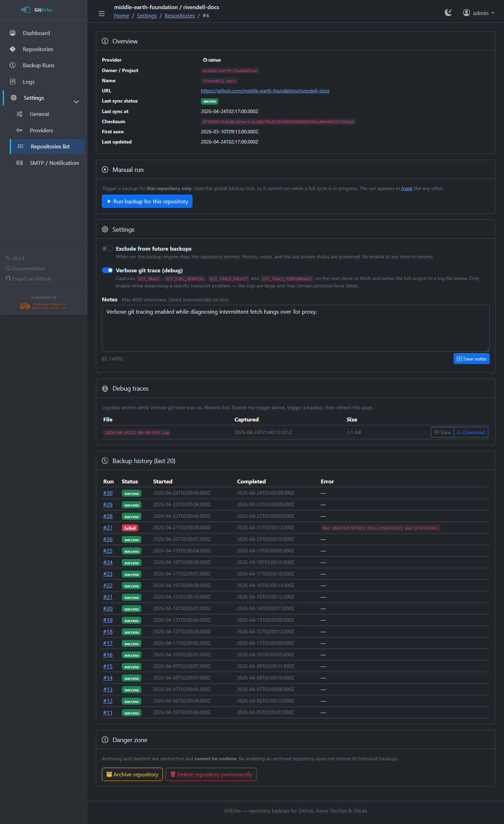The width and height of the screenshot is (504, 824).
Task: Run backup for this repository
Action: 147,201
